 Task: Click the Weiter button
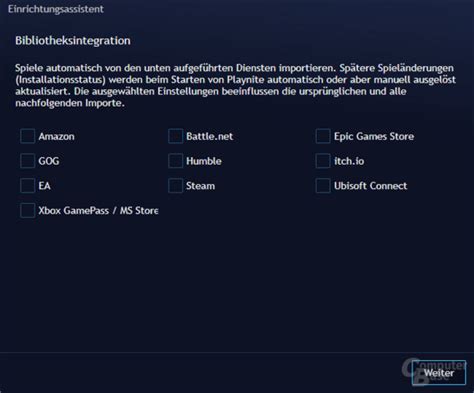click(439, 373)
